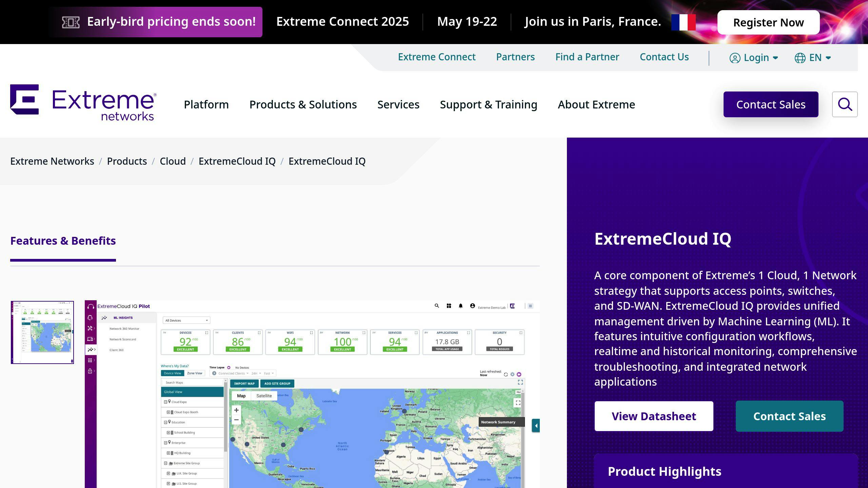Click the Login user profile icon

[735, 58]
